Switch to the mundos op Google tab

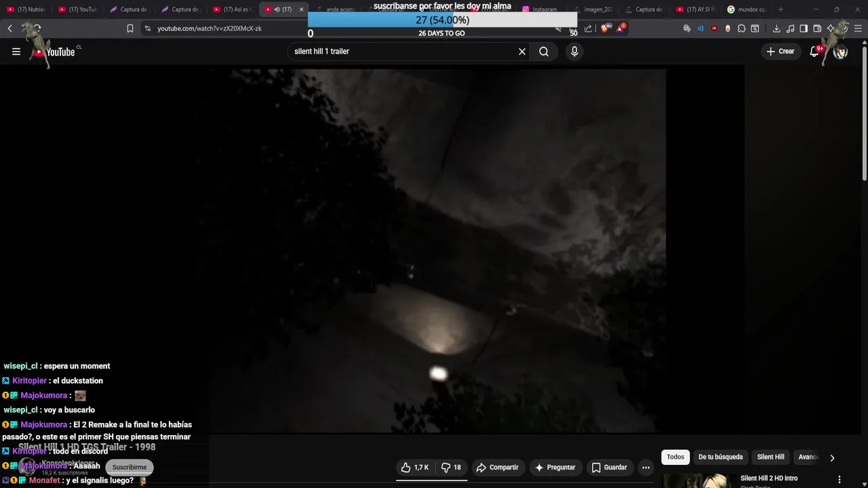747,9
